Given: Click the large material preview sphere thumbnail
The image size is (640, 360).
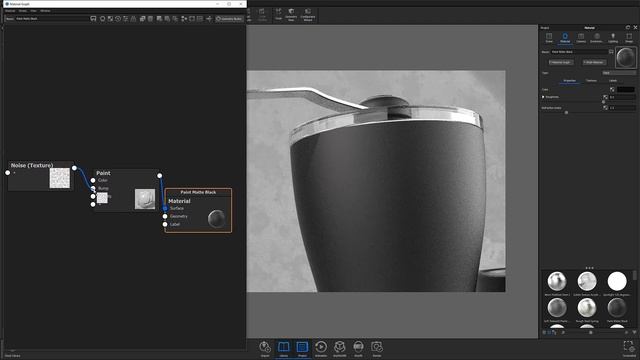Looking at the screenshot, I should (626, 58).
